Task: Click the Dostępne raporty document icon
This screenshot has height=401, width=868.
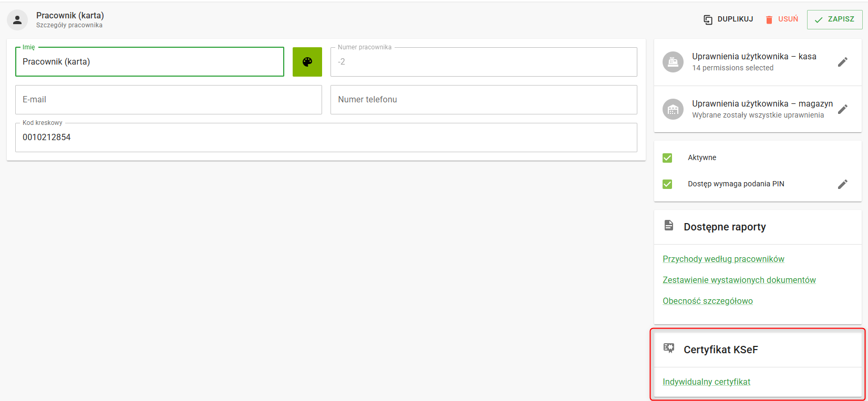Action: click(x=669, y=226)
